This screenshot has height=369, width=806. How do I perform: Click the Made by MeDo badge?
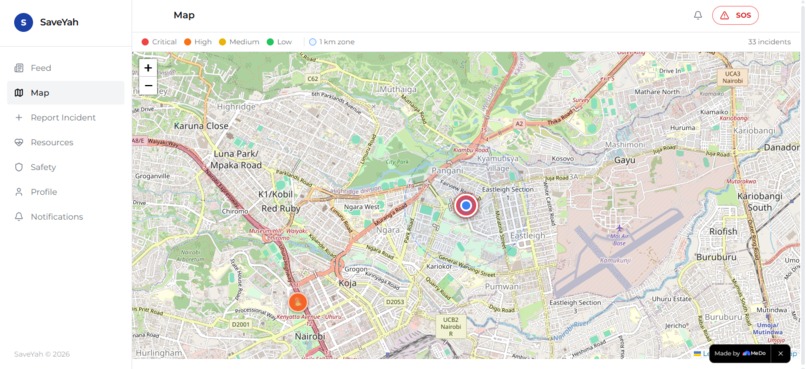pos(749,354)
